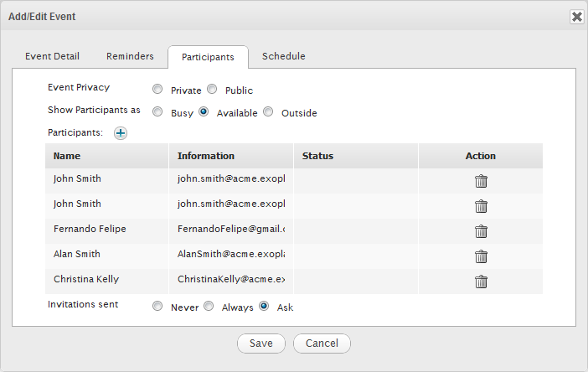Set Event Privacy to Private
The image size is (588, 372).
point(157,90)
